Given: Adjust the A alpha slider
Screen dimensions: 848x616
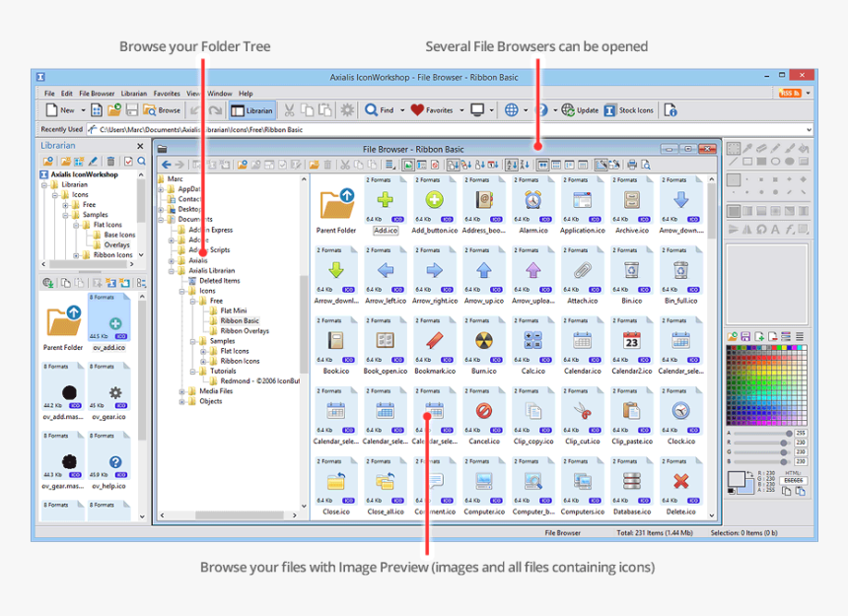Looking at the screenshot, I should click(x=763, y=434).
